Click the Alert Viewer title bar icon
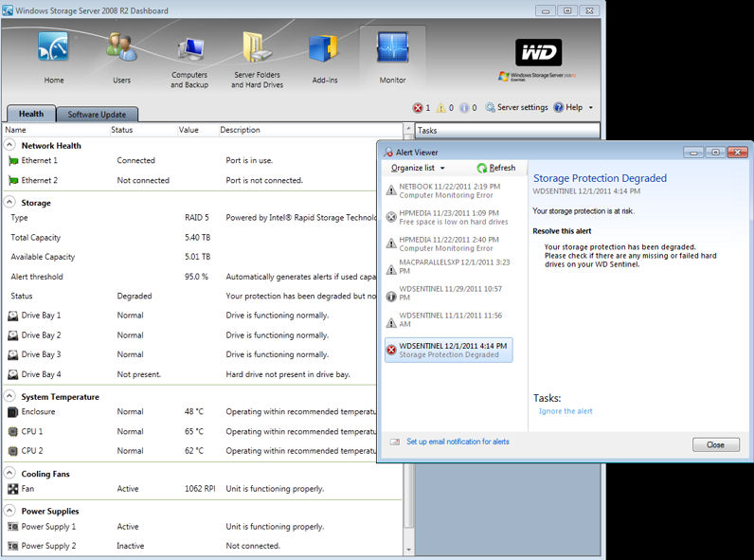 pyautogui.click(x=388, y=153)
